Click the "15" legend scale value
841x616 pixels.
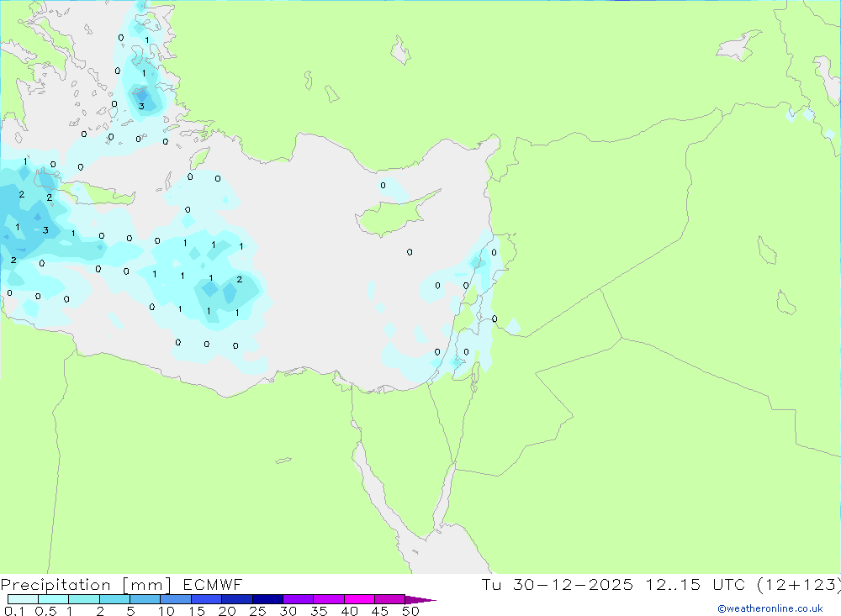(197, 611)
